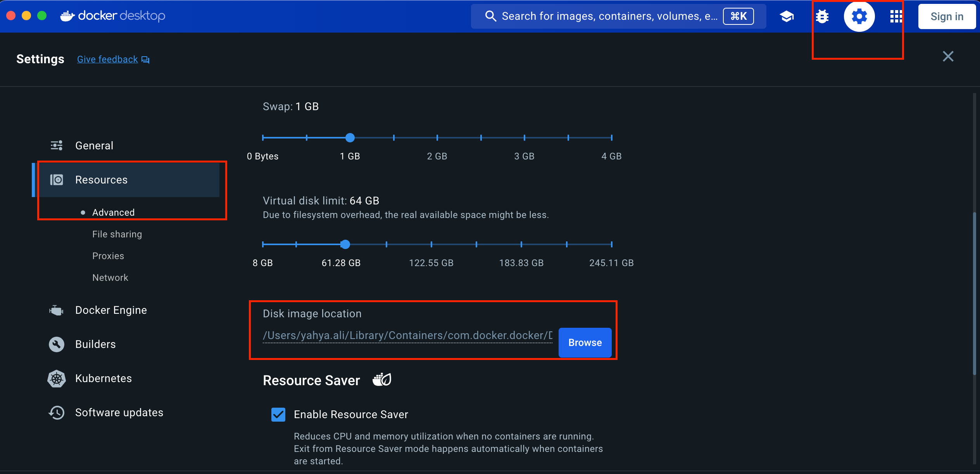This screenshot has height=474, width=980.
Task: Click the Settings gear icon
Action: (859, 17)
